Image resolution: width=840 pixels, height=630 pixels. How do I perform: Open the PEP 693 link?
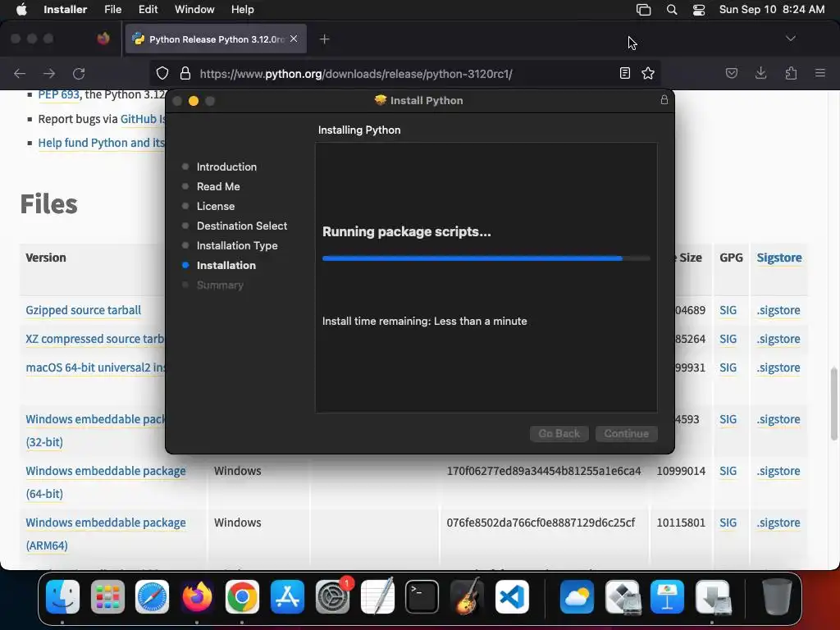pos(58,95)
